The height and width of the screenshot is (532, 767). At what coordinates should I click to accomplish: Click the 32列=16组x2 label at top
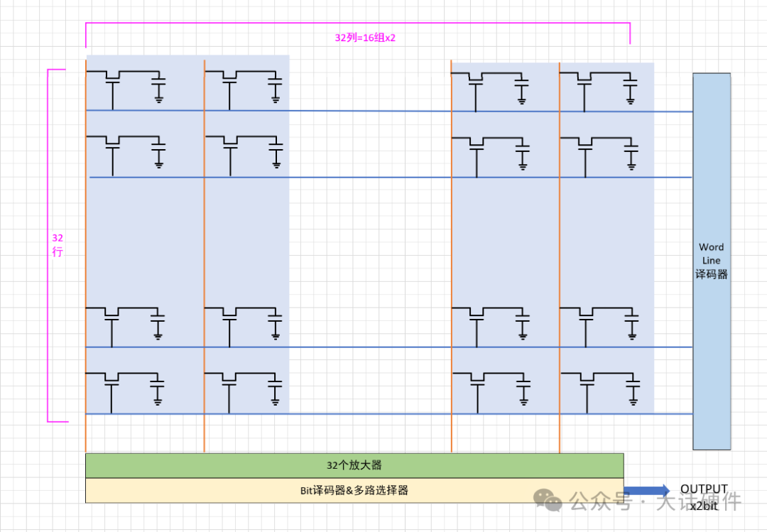pyautogui.click(x=364, y=38)
